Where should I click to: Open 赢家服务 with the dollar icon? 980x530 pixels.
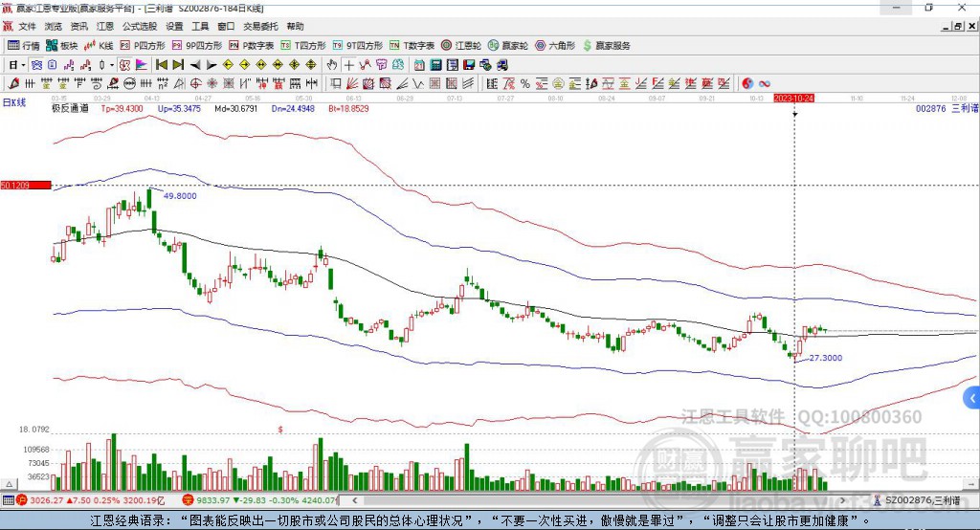pos(606,46)
